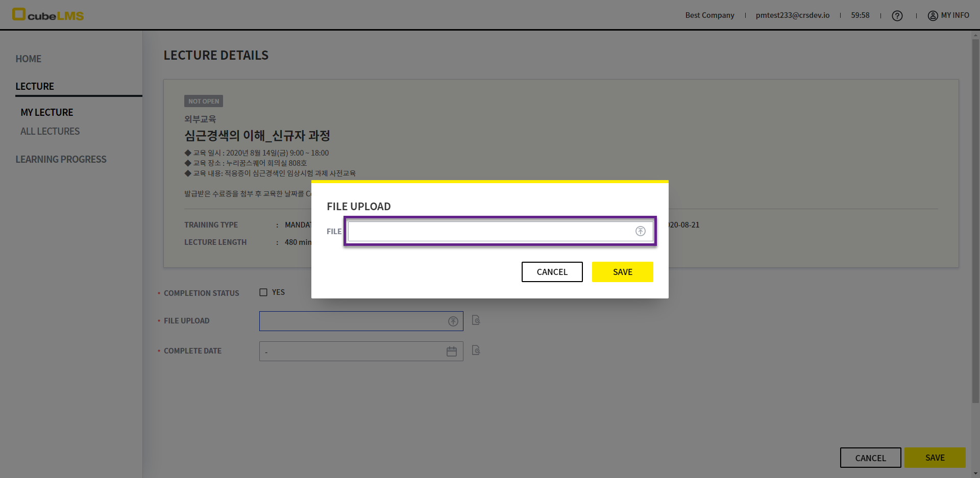The image size is (980, 478).
Task: Click the cubeLMS logo
Action: point(48,15)
